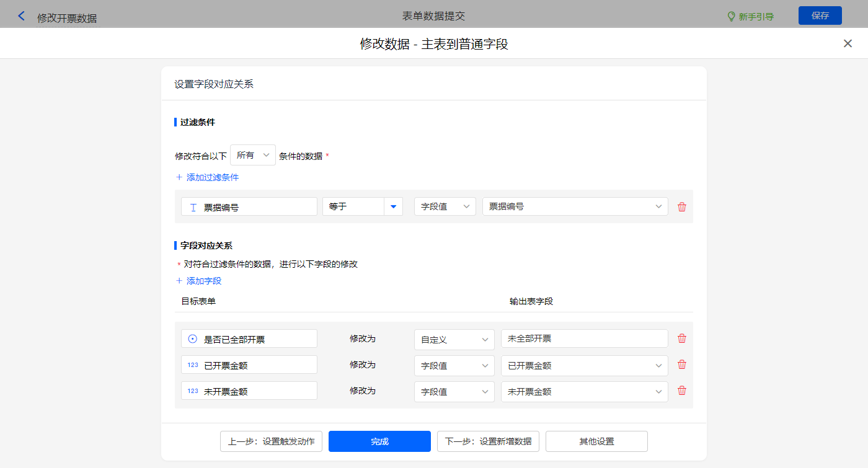Image resolution: width=868 pixels, height=468 pixels.
Task: Open the 新手引导 lightbulb guide
Action: pyautogui.click(x=750, y=17)
